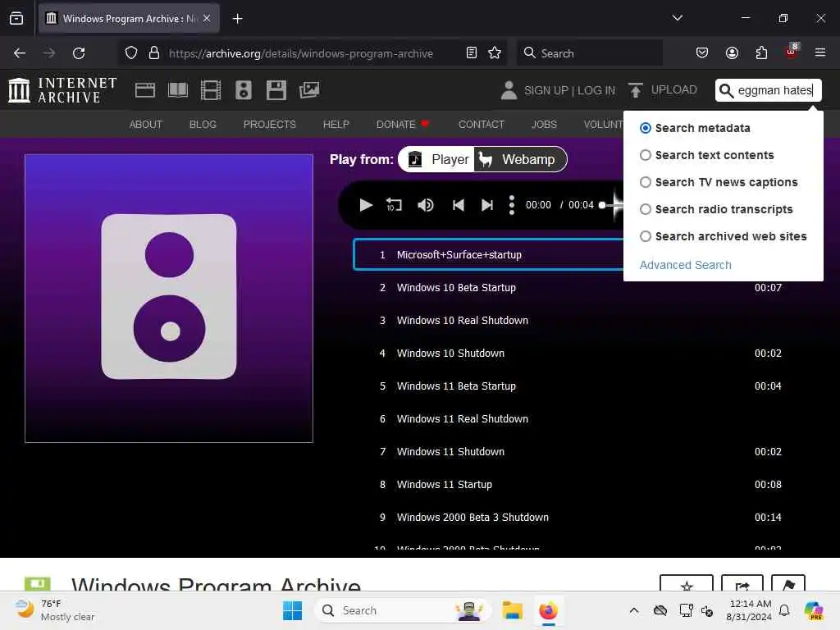
Task: Open the Advanced Search link
Action: (685, 265)
